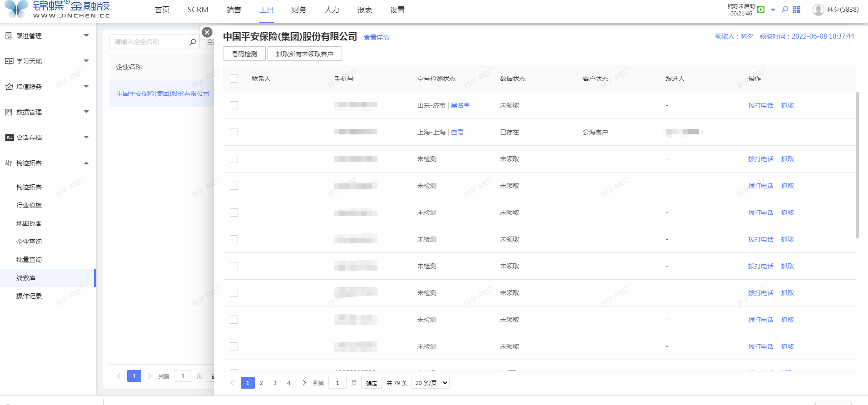Click 黑名单 status link

(460, 105)
